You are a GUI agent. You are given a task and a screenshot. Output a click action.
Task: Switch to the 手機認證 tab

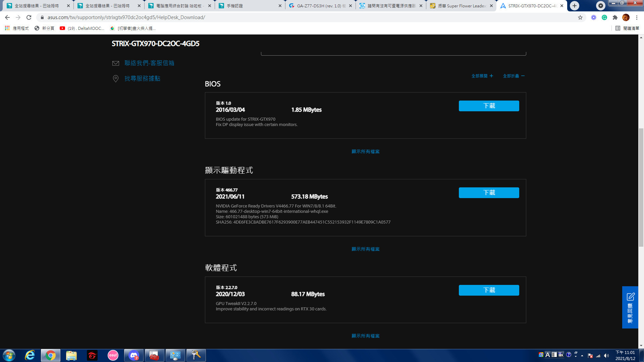click(x=250, y=6)
